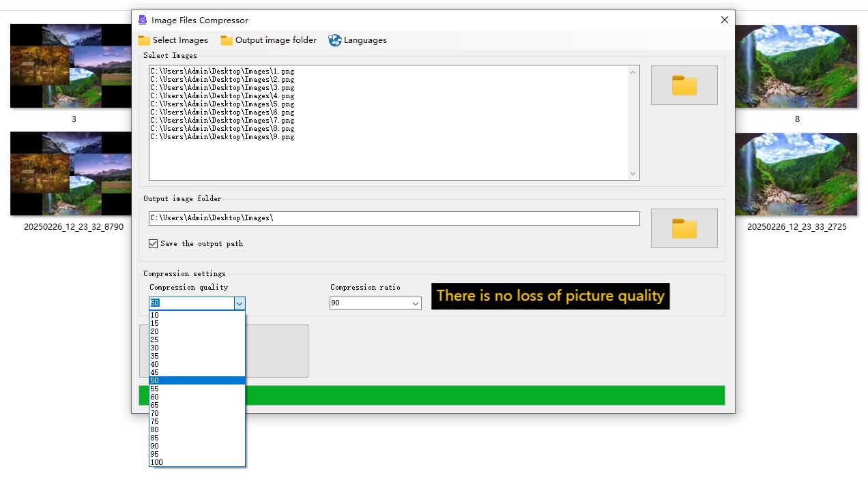Collapse the Compression quality dropdown arrow
The image size is (868, 484).
[x=239, y=303]
